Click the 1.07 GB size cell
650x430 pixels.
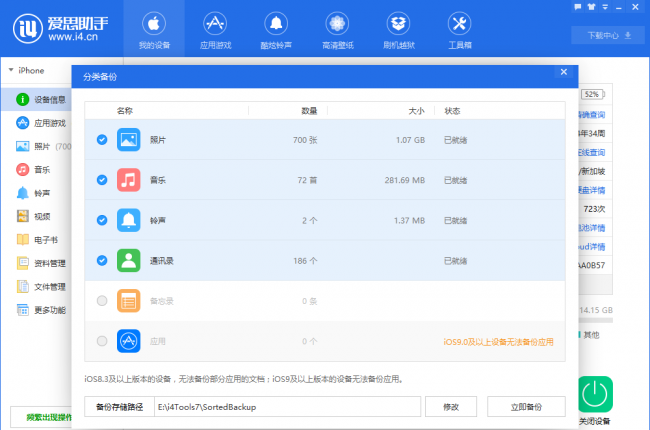410,140
